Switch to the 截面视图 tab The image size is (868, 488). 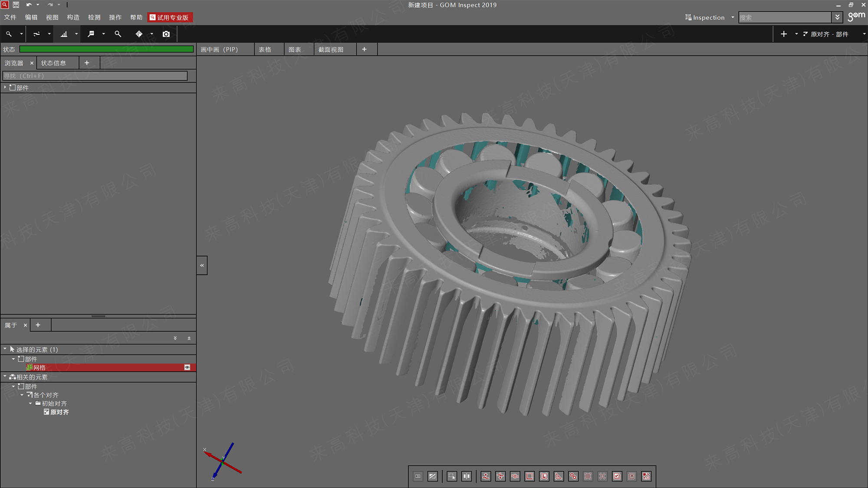(x=331, y=49)
